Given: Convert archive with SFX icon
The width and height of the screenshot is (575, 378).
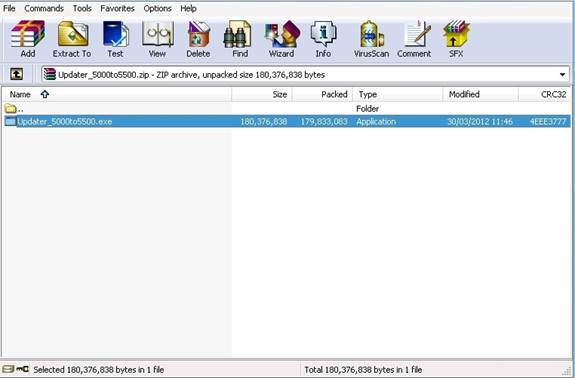Looking at the screenshot, I should click(x=456, y=39).
